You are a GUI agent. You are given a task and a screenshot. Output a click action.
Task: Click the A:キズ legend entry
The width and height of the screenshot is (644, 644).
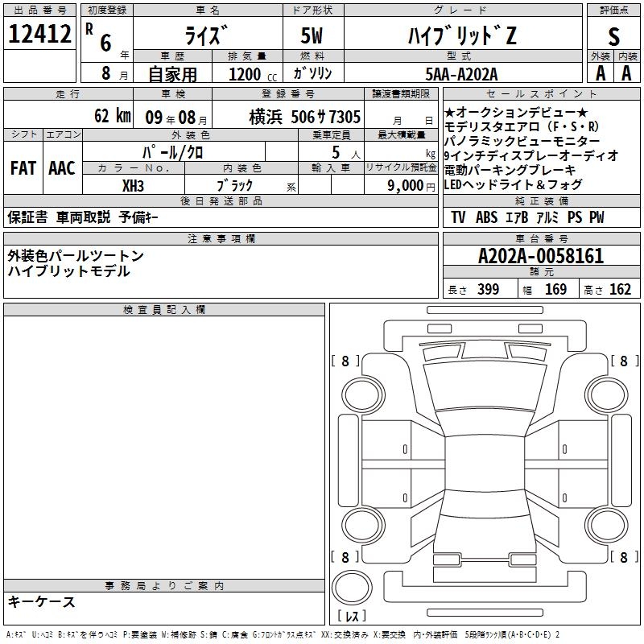click(16, 634)
